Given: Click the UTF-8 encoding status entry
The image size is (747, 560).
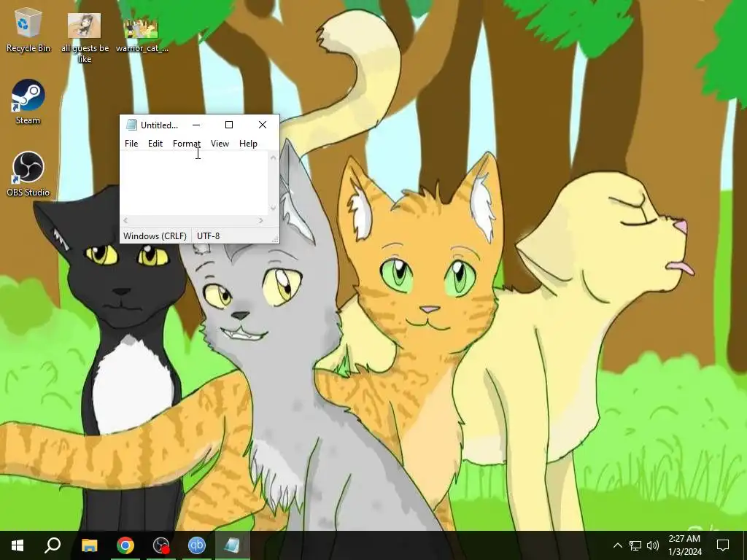Looking at the screenshot, I should [x=208, y=236].
